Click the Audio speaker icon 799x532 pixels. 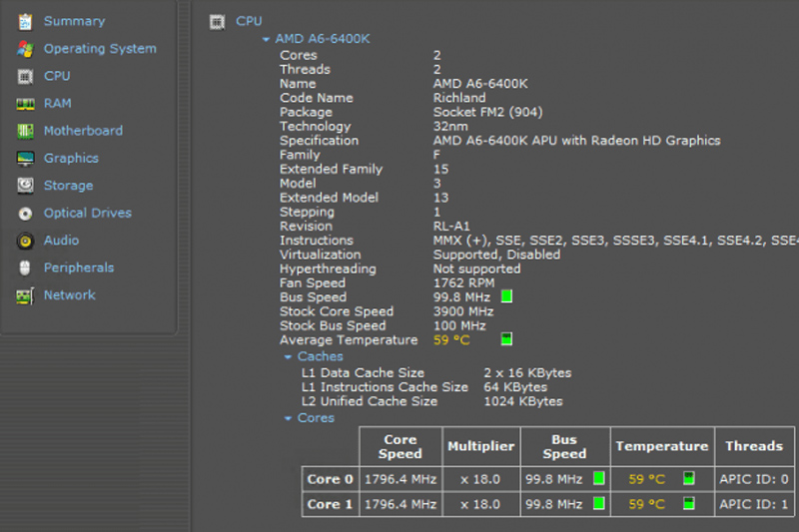(25, 241)
